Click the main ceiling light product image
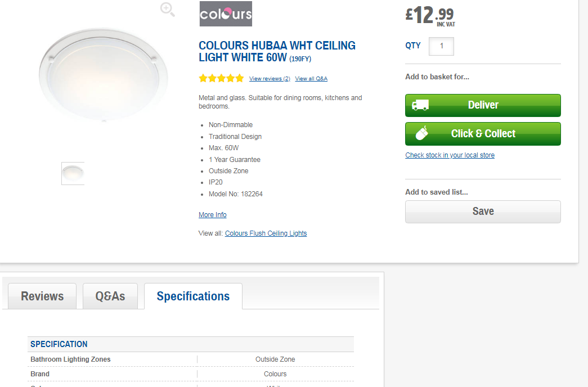 click(x=103, y=74)
